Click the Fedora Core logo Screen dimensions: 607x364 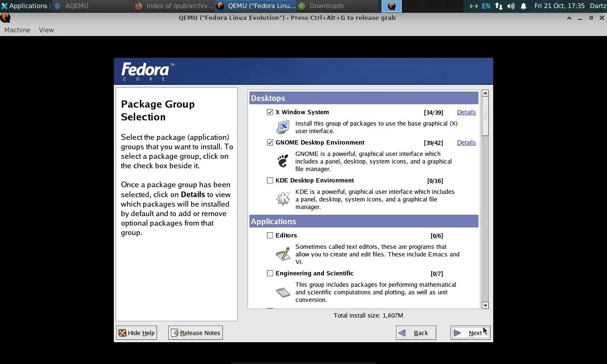[147, 71]
